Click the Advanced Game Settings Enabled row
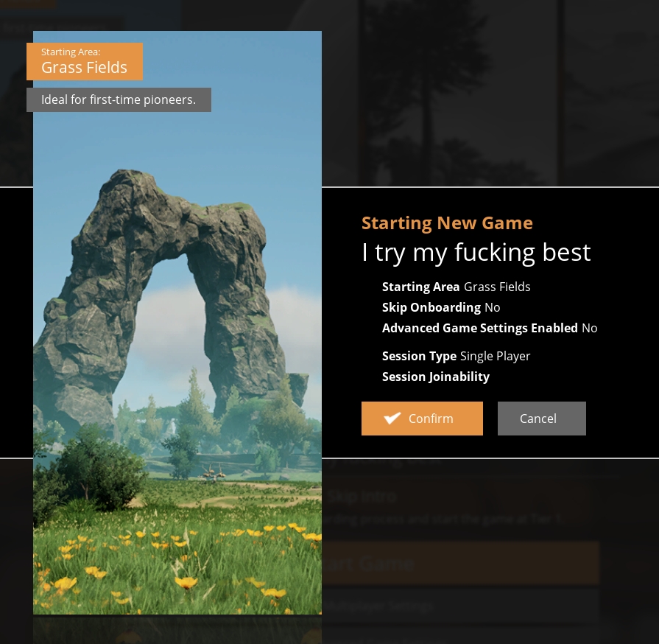Screen dimensions: 659x644 click(x=490, y=328)
